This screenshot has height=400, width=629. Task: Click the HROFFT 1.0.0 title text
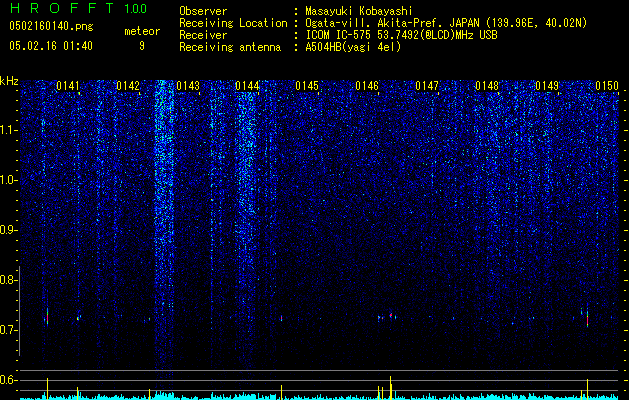pos(79,8)
